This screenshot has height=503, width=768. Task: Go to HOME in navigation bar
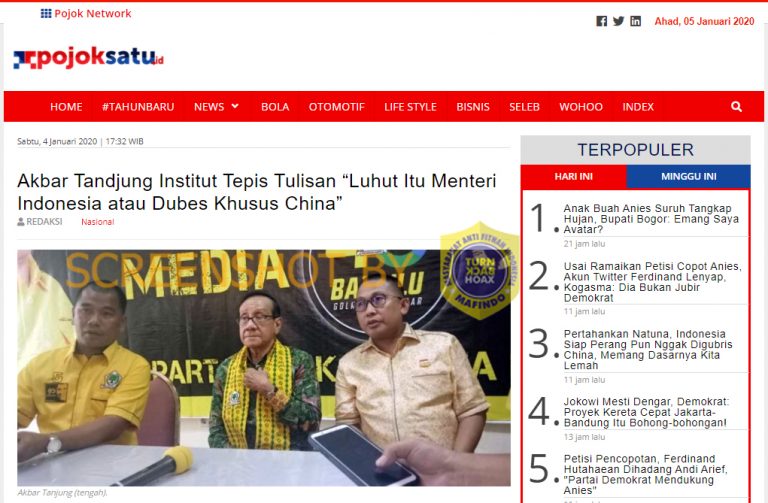pyautogui.click(x=66, y=107)
